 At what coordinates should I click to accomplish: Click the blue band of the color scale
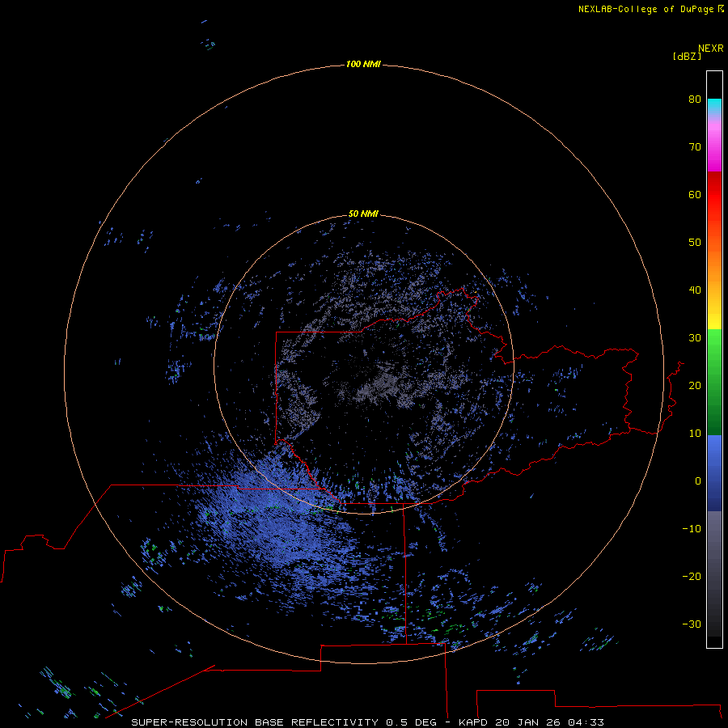(714, 473)
